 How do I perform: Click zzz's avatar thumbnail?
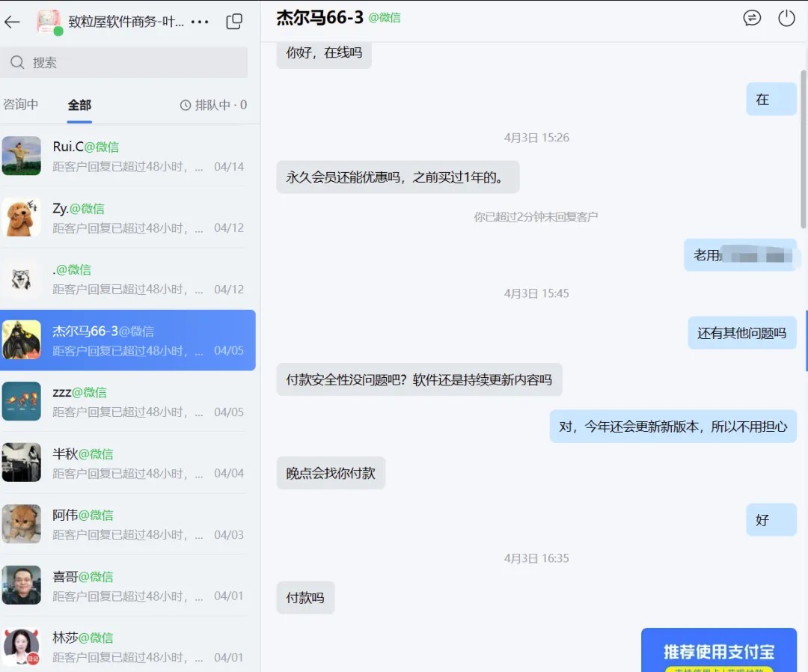21,401
